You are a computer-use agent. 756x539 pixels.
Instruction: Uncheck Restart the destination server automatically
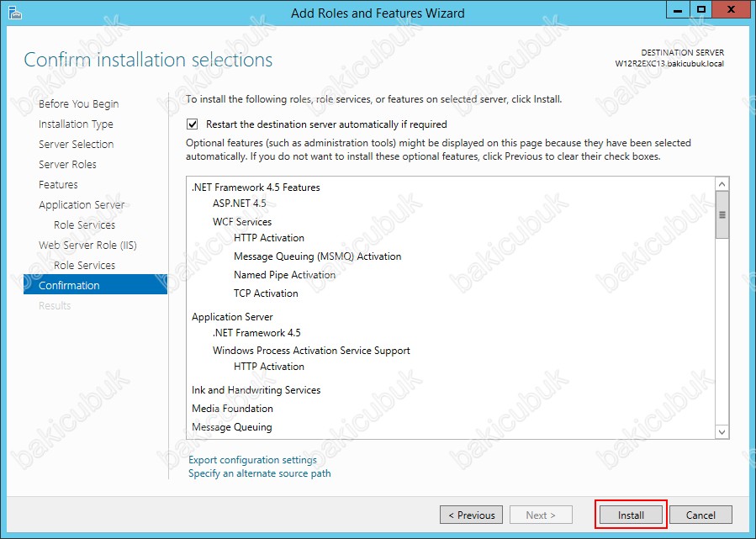[193, 124]
